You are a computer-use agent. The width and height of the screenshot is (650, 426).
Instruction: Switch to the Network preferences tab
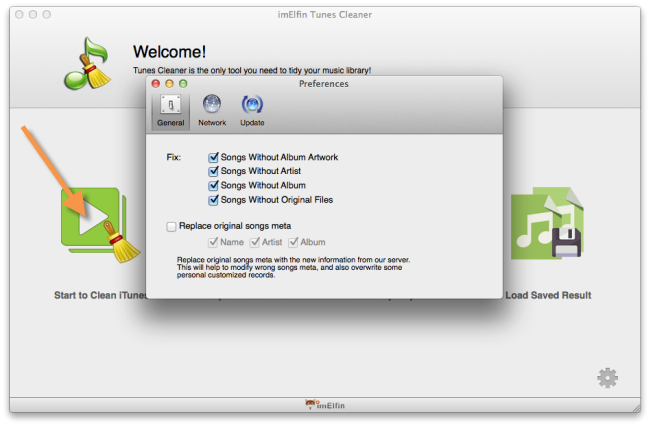[x=212, y=111]
